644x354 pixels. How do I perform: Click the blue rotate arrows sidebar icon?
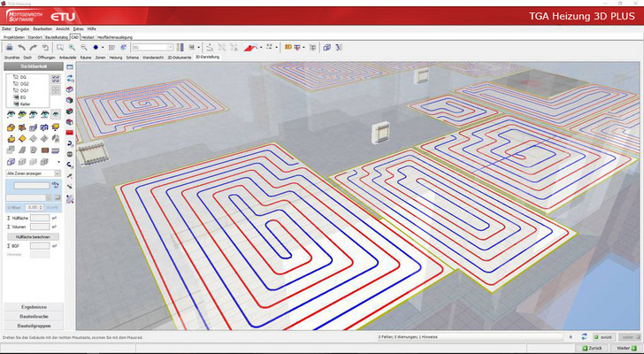pyautogui.click(x=70, y=78)
